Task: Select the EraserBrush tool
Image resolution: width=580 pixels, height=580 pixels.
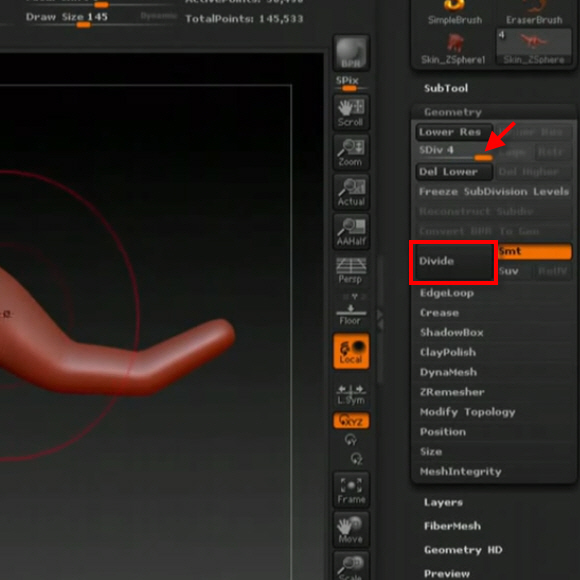Action: coord(534,12)
